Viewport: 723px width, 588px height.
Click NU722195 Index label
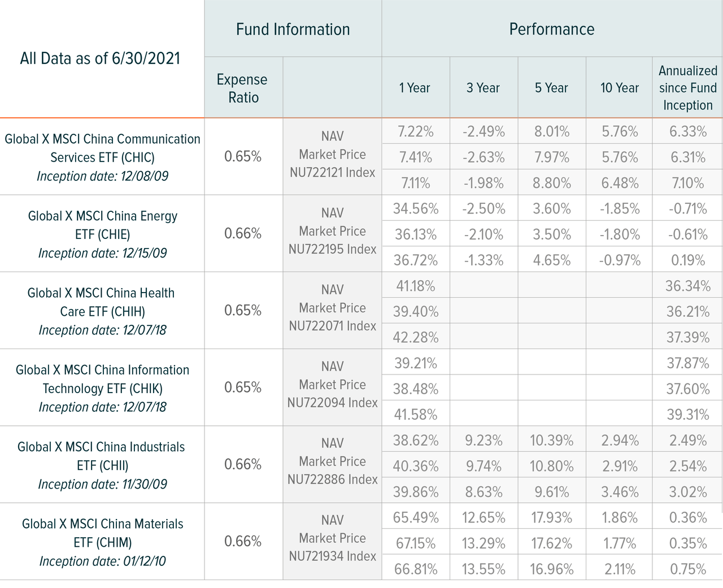(x=332, y=249)
